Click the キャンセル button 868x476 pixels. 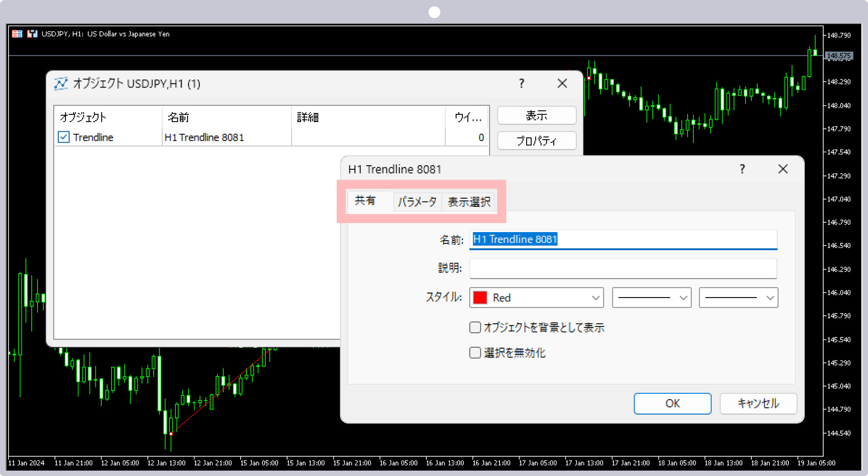758,403
